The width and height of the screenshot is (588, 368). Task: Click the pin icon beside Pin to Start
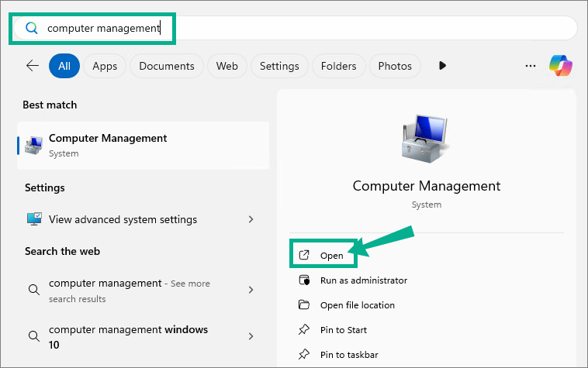304,329
